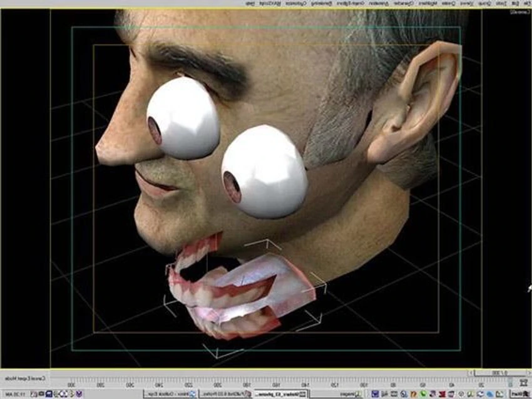532x399 pixels.
Task: Open the time configuration icon
Action: (523, 383)
